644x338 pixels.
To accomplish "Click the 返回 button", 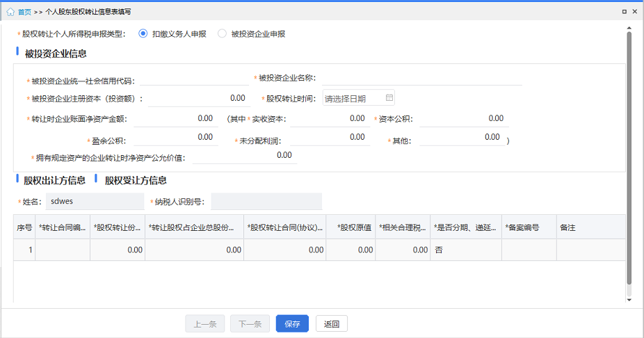I will pos(332,323).
